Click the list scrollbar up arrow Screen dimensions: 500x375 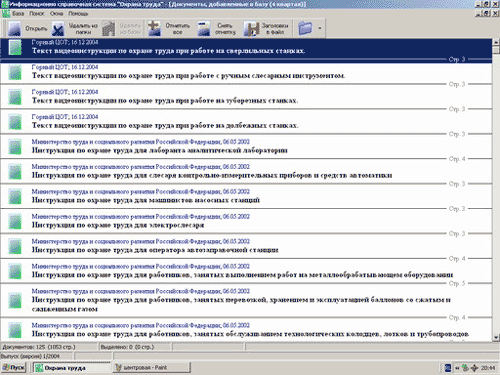[x=496, y=42]
